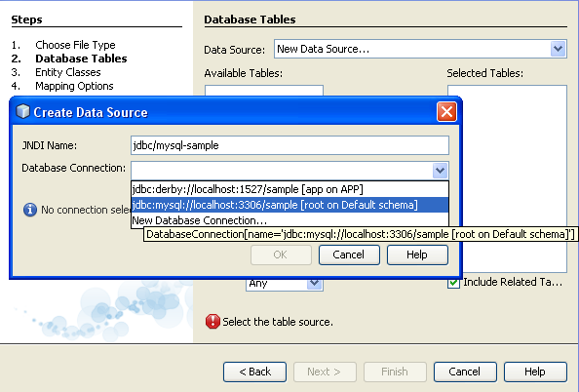
Task: Click step 1 Choose File Type
Action: (75, 45)
